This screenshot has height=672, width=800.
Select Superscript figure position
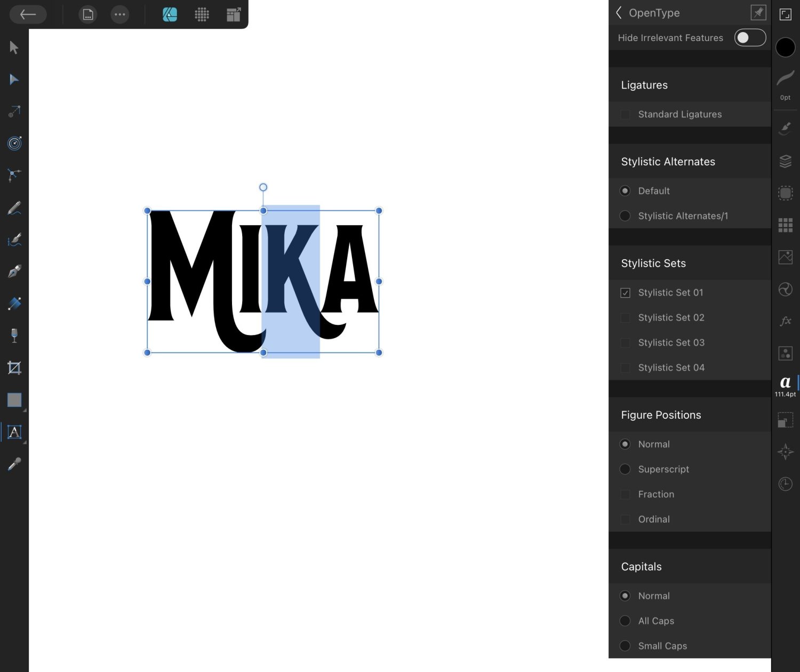(625, 469)
